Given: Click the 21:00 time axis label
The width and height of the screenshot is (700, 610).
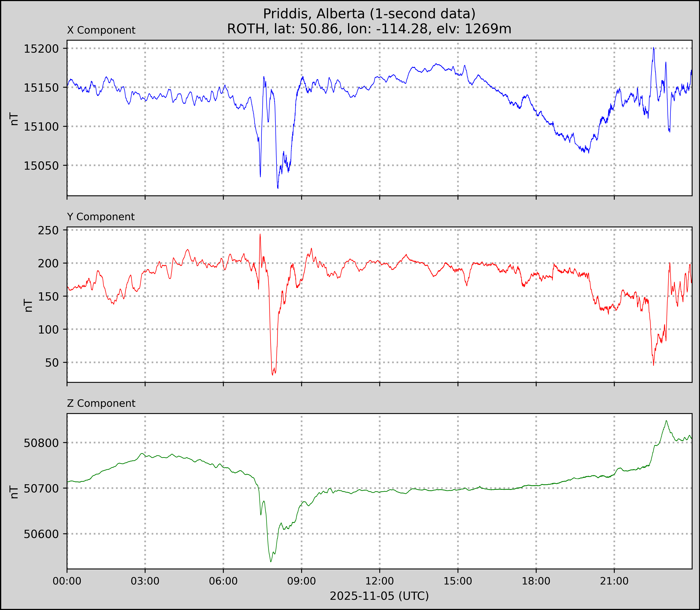Looking at the screenshot, I should coord(614,581).
